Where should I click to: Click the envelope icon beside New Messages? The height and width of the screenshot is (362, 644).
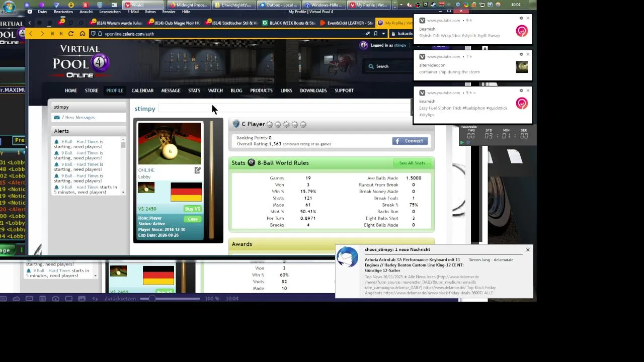click(x=57, y=118)
